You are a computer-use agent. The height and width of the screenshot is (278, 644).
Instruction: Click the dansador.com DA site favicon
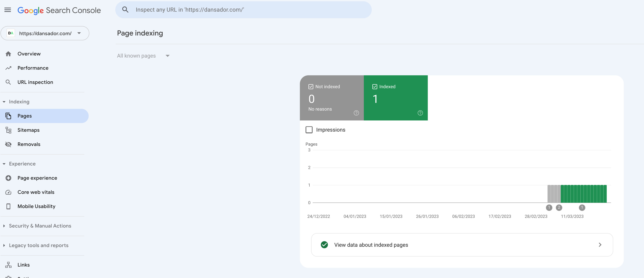tap(11, 33)
